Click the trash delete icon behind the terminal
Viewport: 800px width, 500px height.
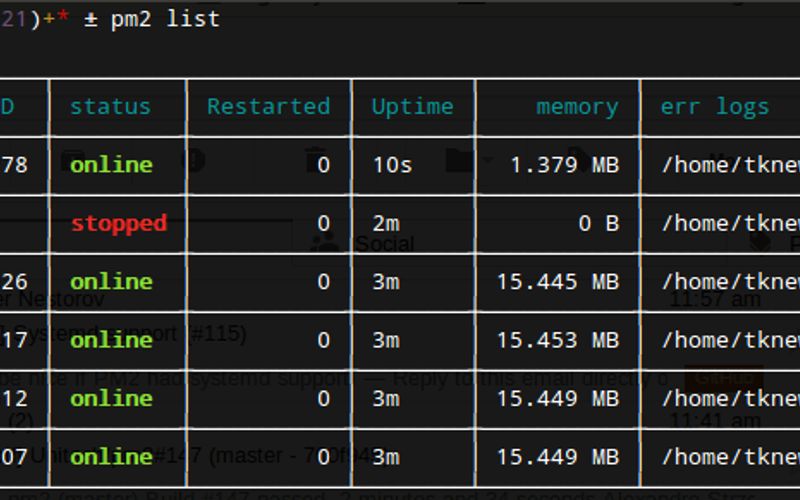pyautogui.click(x=316, y=160)
